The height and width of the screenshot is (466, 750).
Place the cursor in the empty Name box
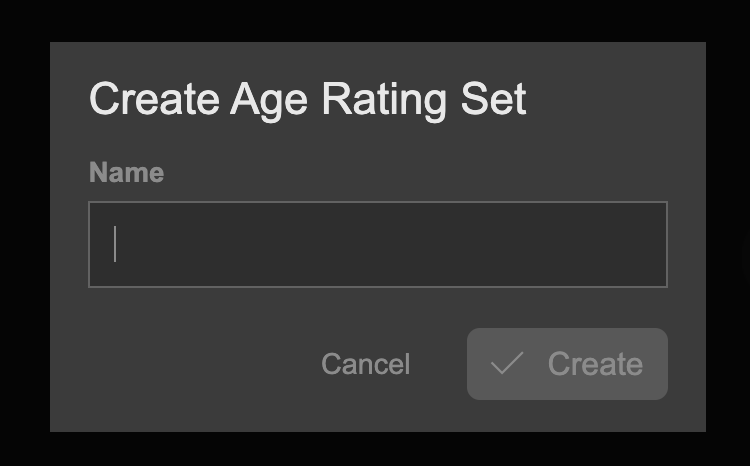[377, 245]
